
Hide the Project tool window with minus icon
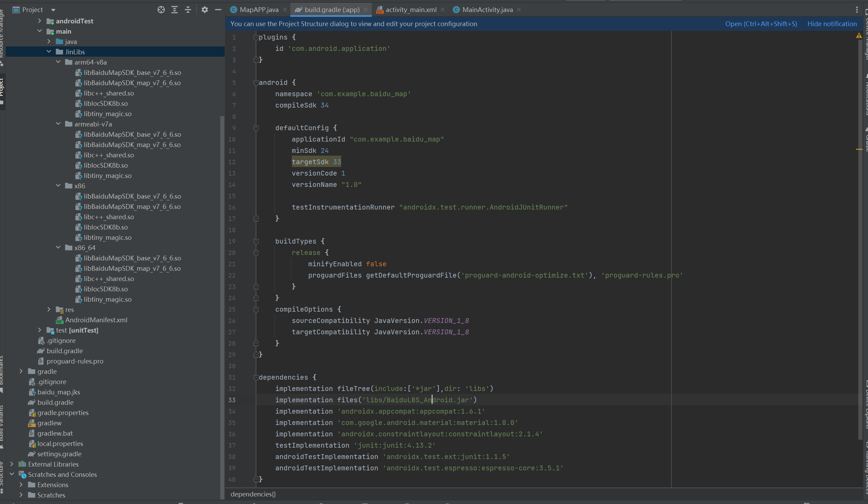218,10
